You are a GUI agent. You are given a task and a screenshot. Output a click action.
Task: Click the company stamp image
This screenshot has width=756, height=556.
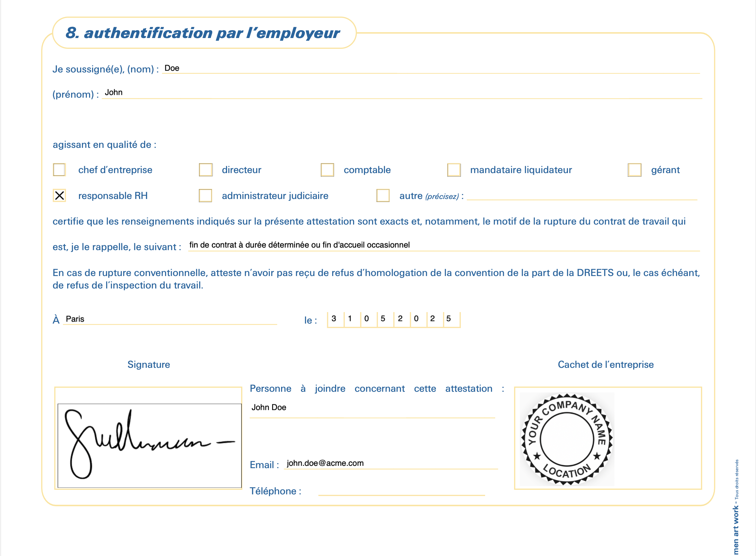click(567, 439)
